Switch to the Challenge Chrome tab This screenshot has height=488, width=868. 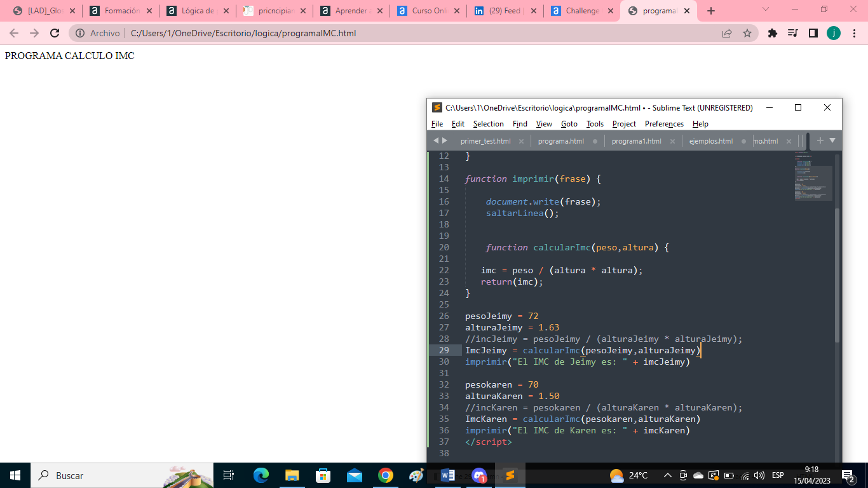[582, 11]
